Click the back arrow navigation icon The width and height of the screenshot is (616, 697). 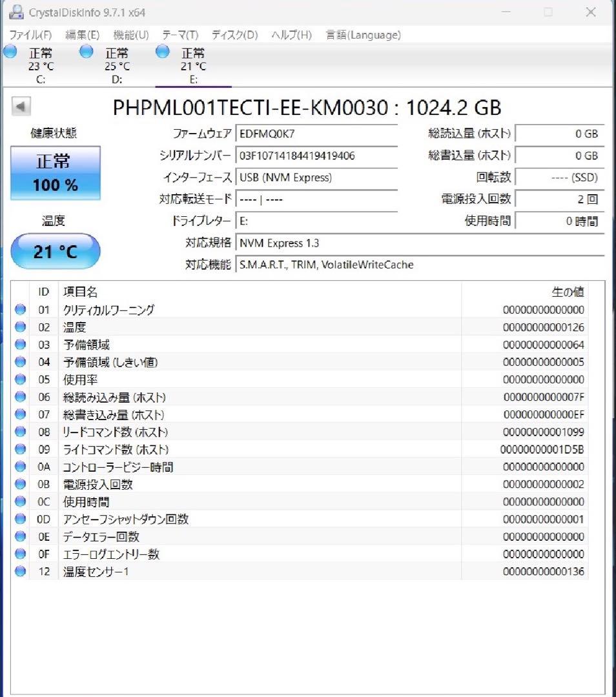pos(21,106)
